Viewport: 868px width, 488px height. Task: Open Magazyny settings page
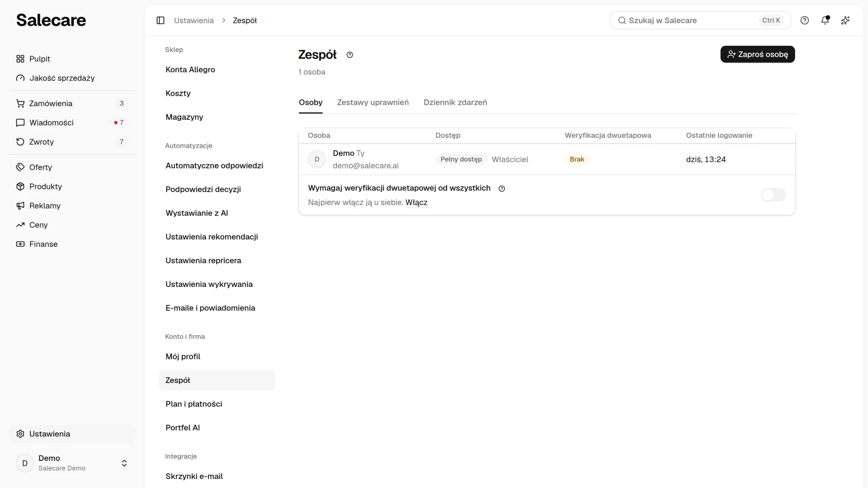217,117
